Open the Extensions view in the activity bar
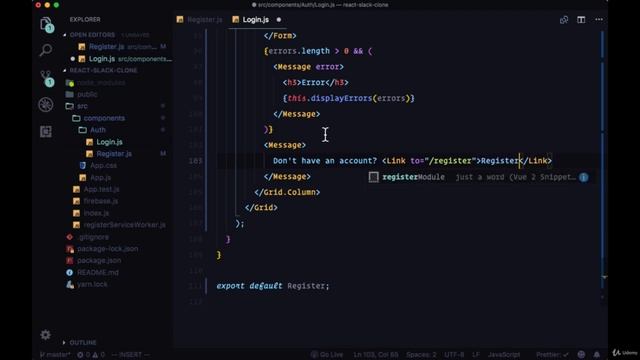This screenshot has width=640, height=360. click(46, 131)
